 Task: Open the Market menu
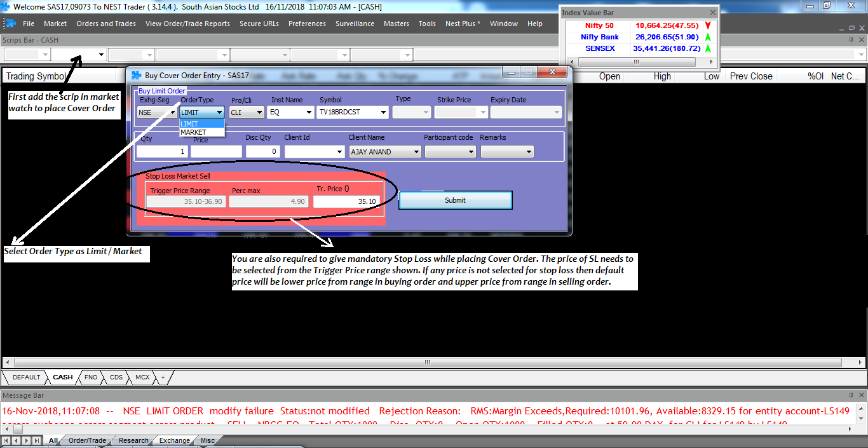tap(55, 24)
